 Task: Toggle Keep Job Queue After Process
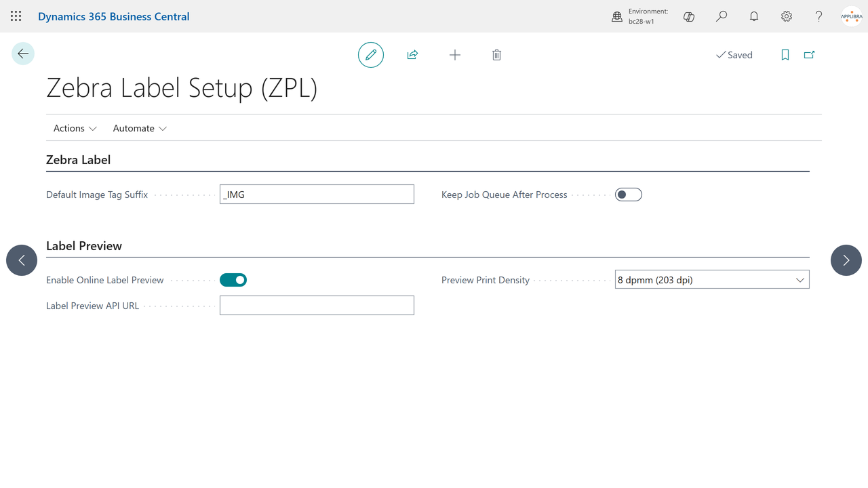[x=629, y=195]
